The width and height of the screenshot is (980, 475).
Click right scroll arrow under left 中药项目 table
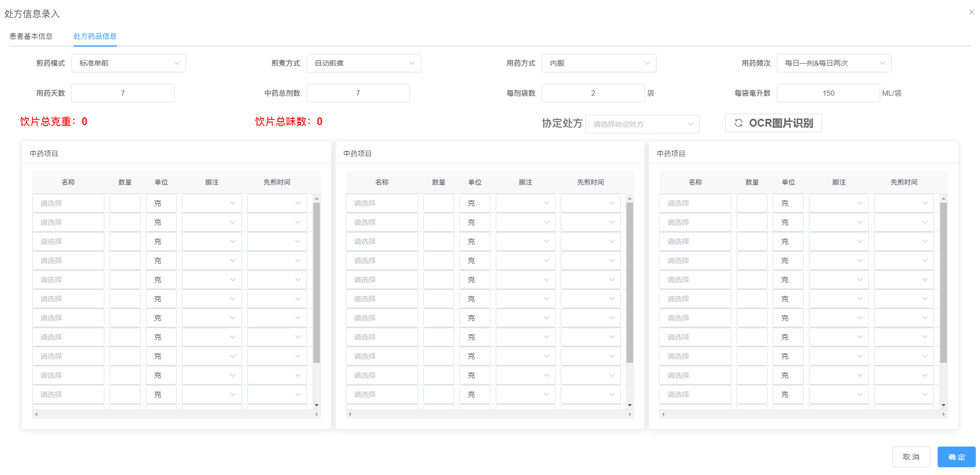[317, 414]
